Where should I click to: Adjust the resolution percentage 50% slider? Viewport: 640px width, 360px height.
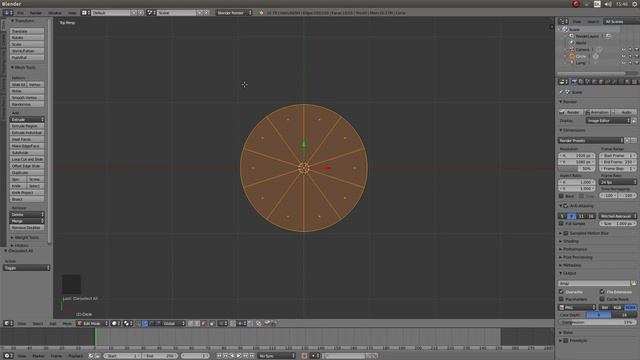(576, 169)
